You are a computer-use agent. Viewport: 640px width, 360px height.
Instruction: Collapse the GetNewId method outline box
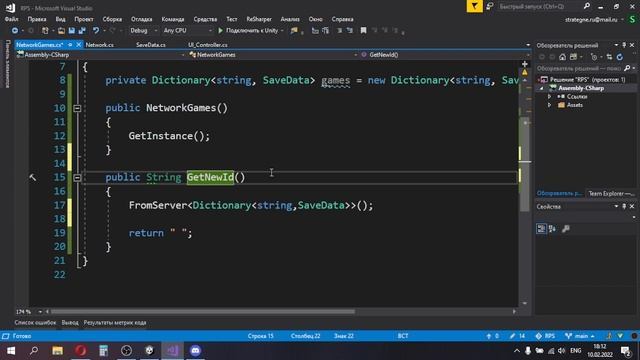[77, 178]
